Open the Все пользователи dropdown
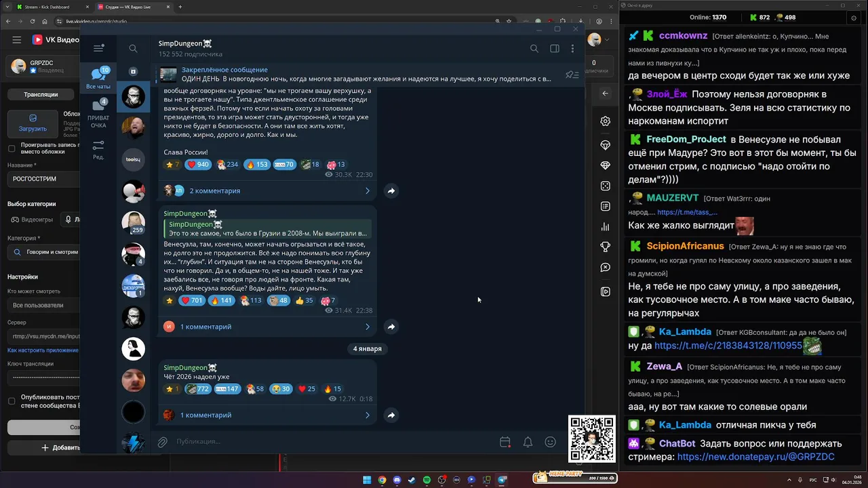 tap(44, 305)
